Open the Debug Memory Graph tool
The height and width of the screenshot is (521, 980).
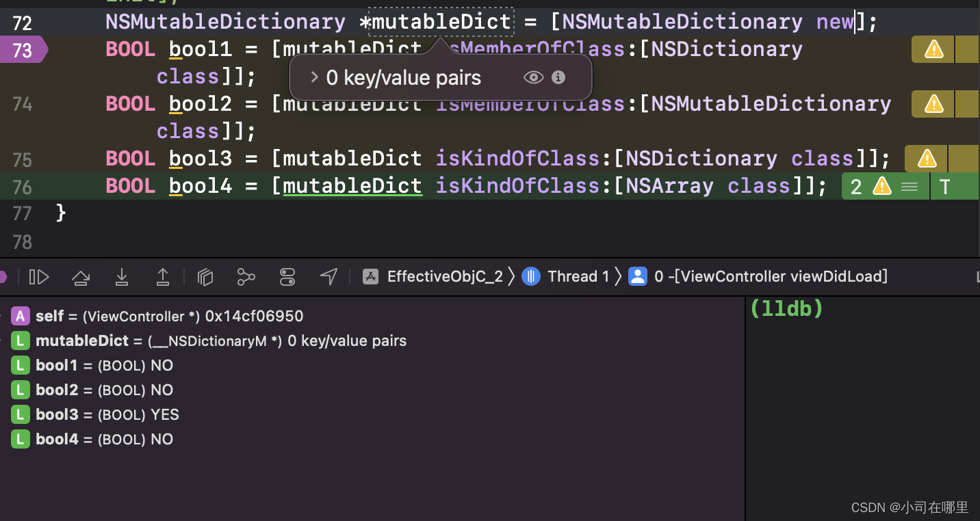coord(246,277)
